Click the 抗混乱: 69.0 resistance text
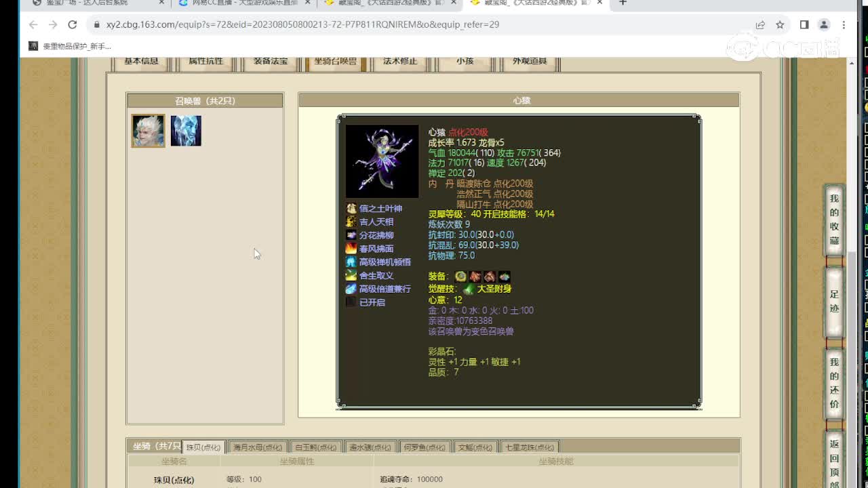Viewport: 868px width, 488px height. coord(473,245)
